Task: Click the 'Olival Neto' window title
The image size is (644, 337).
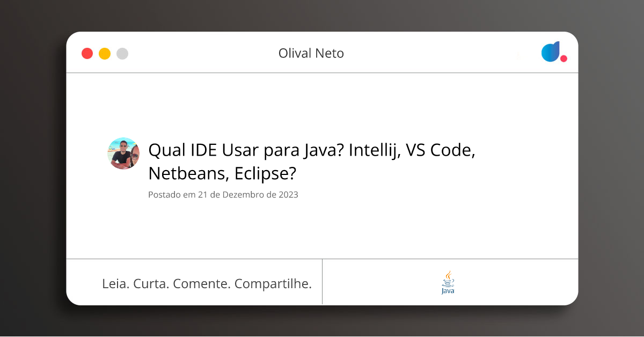Action: [x=311, y=54]
